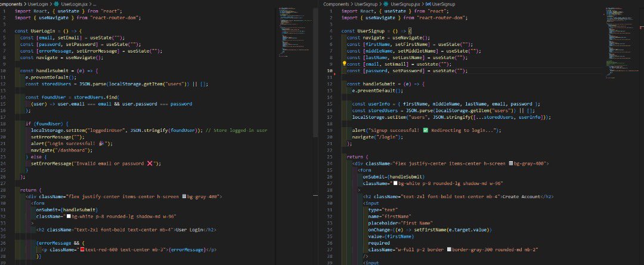Viewport: 644px width, 265px height.
Task: Click the "Create Account" heading text
Action: tap(521, 197)
